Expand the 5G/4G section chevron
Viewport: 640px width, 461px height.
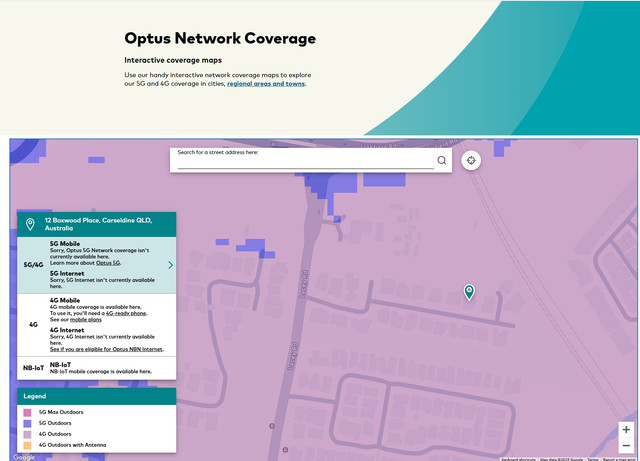pos(171,265)
